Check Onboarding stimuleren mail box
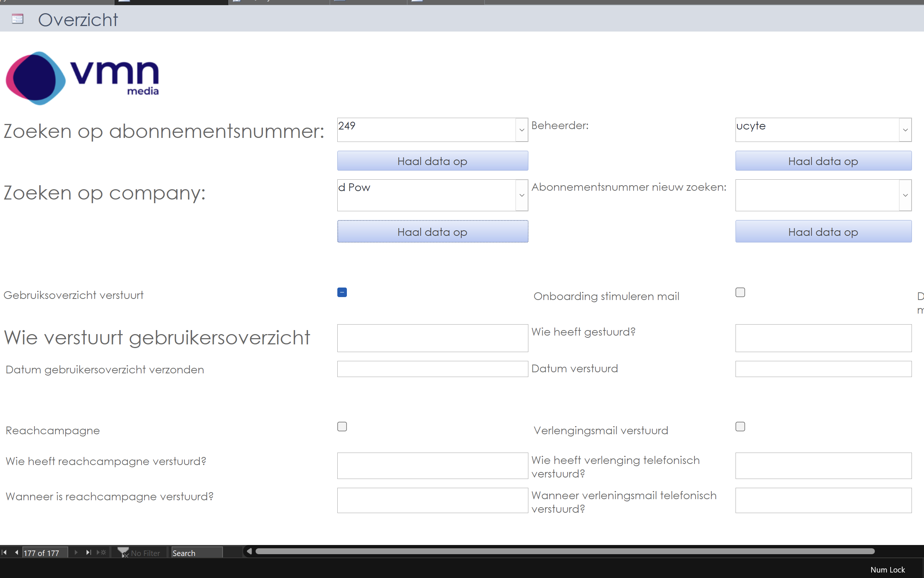Viewport: 924px width, 578px height. 740,292
